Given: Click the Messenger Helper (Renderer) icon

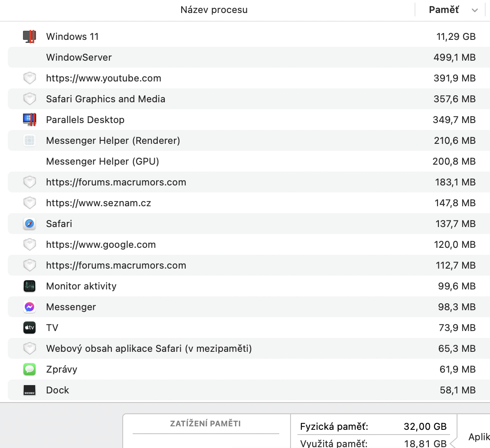Looking at the screenshot, I should click(x=29, y=140).
